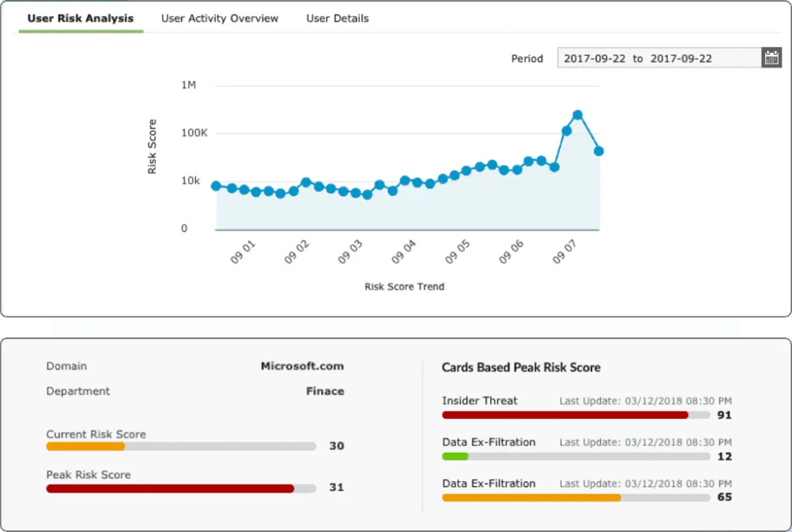This screenshot has height=532, width=792.
Task: Click the Finace department value
Action: click(325, 391)
